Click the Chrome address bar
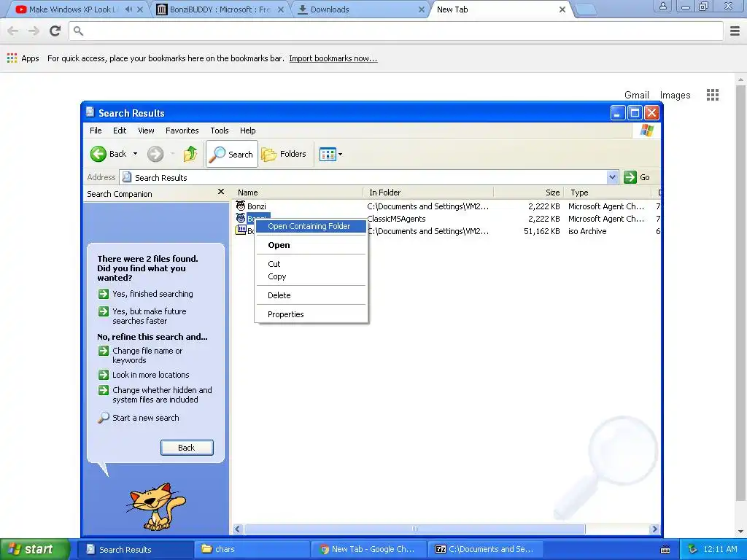The height and width of the screenshot is (560, 747). [396, 31]
